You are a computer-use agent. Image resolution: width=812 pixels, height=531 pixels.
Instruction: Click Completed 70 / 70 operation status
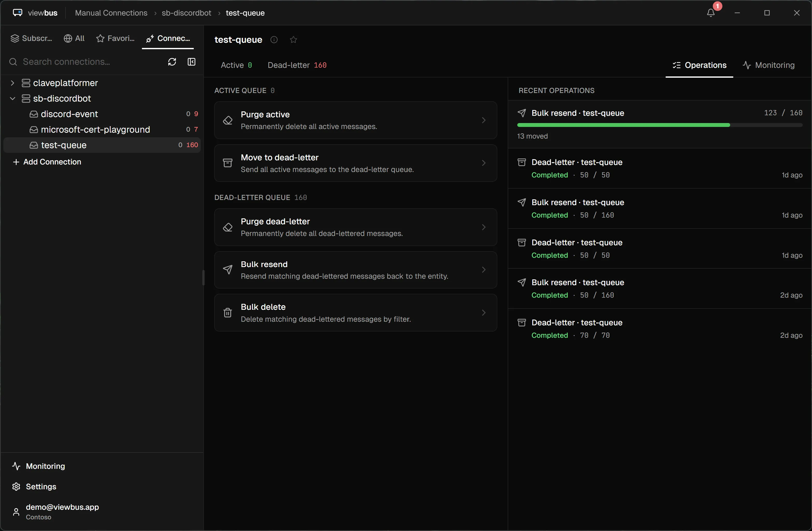tap(570, 335)
